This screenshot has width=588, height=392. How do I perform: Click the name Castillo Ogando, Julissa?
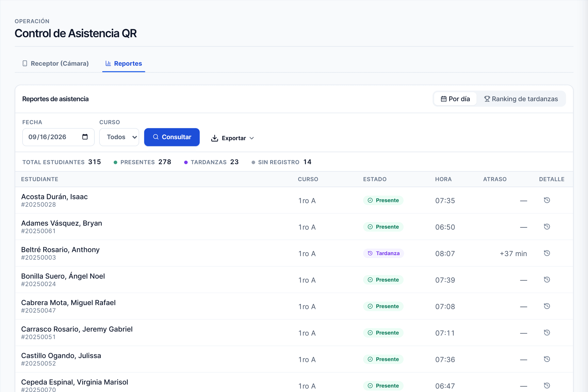click(x=61, y=355)
